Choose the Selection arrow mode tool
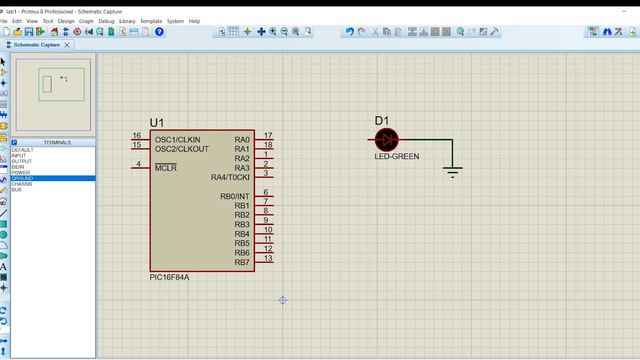 click(3, 62)
